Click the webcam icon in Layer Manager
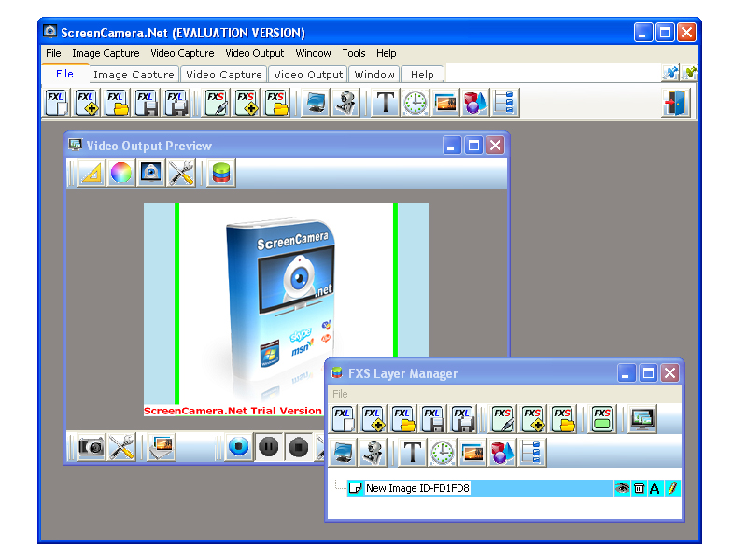Image resolution: width=747 pixels, height=560 pixels. pos(373,453)
